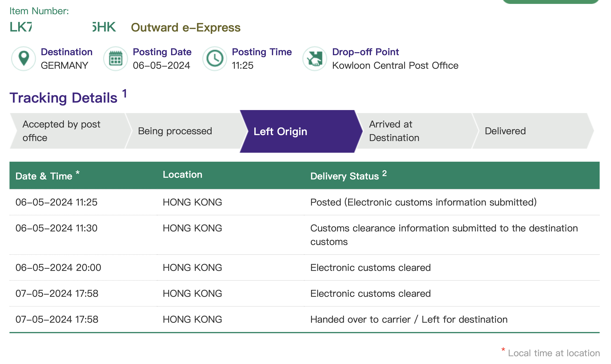Click Kowloon Central Post Office text
This screenshot has width=611, height=364.
395,66
